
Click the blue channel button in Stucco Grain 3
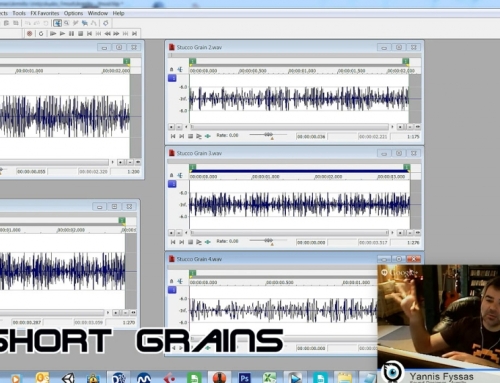(x=172, y=184)
